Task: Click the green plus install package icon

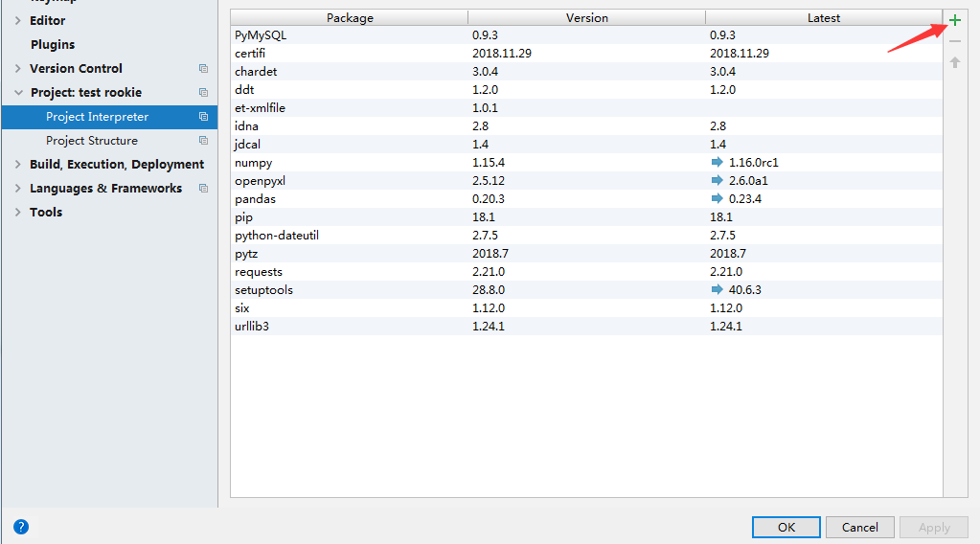Action: point(954,20)
